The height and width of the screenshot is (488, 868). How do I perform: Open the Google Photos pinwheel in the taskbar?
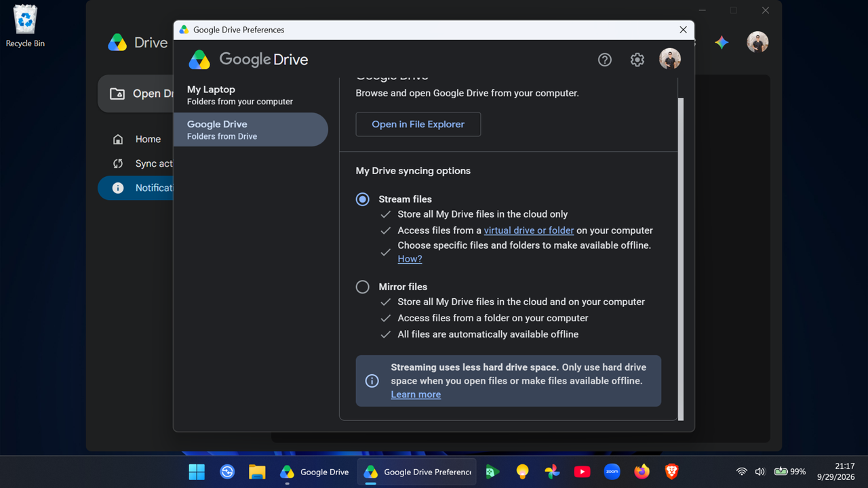click(552, 472)
